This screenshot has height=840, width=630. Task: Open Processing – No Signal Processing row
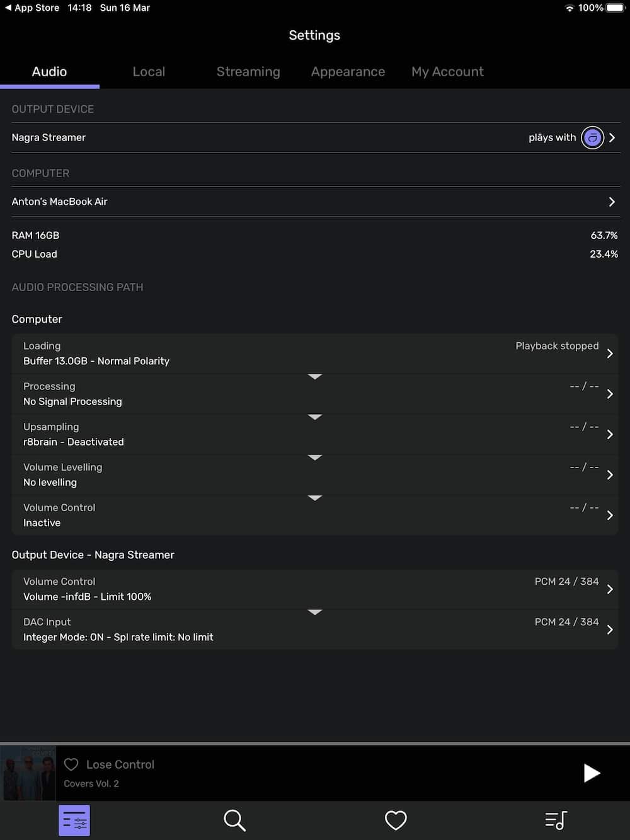[x=315, y=394]
